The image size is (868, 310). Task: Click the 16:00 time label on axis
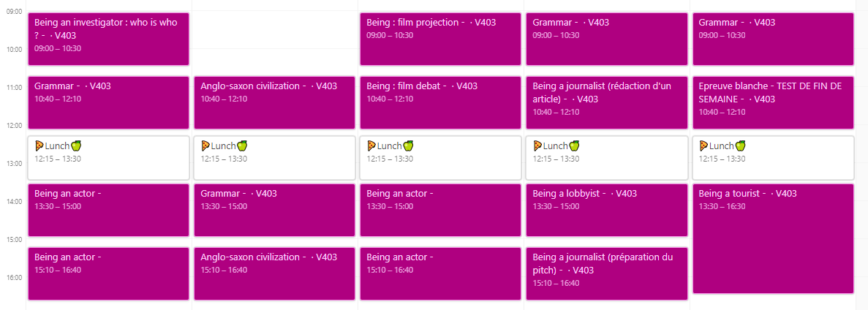[x=14, y=277]
